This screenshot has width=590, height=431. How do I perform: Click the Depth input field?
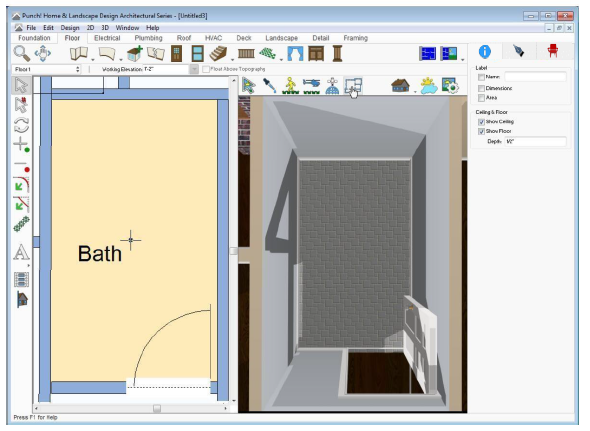tap(535, 142)
